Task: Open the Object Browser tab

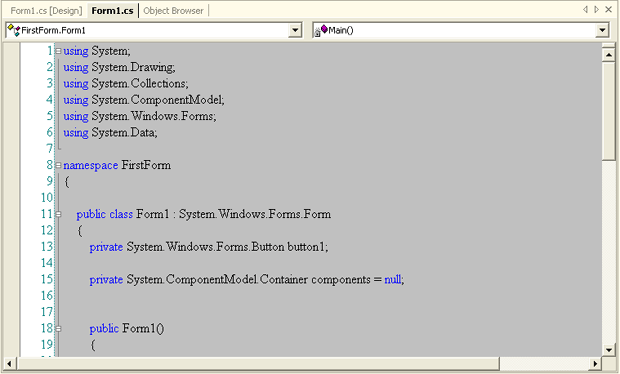Action: point(173,11)
